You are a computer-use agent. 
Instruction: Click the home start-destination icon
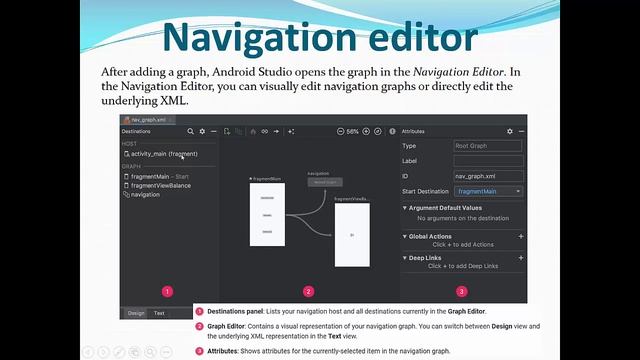click(x=253, y=131)
